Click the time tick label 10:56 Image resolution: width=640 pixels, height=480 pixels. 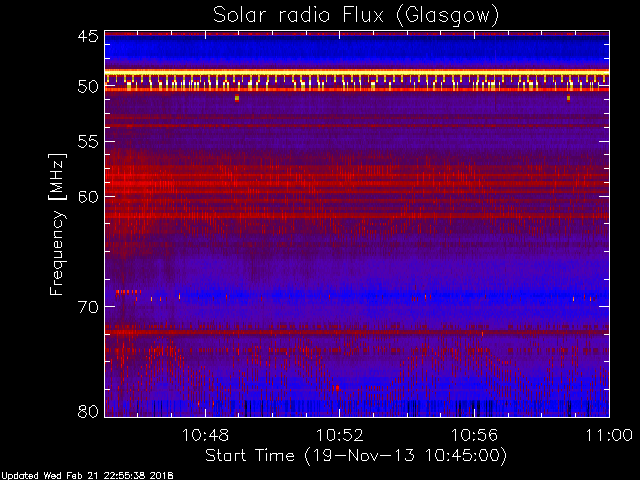(x=474, y=435)
